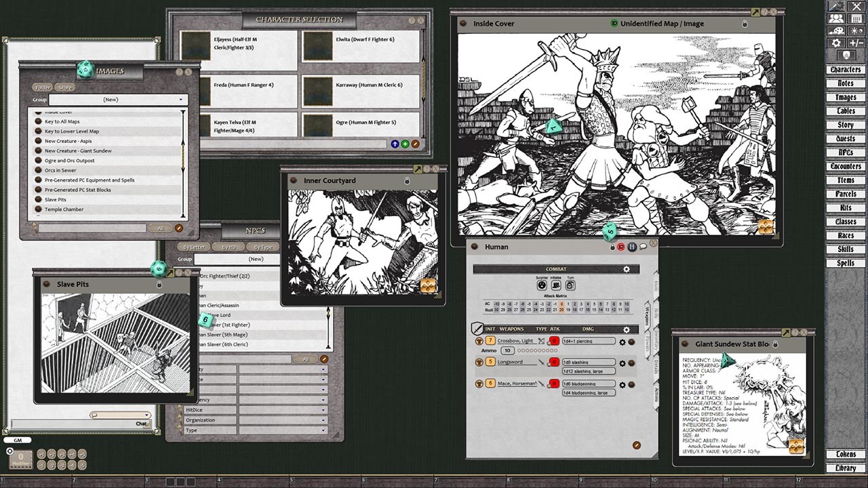
Task: Open the Combat settings gear on Human sheet
Action: pos(627,269)
